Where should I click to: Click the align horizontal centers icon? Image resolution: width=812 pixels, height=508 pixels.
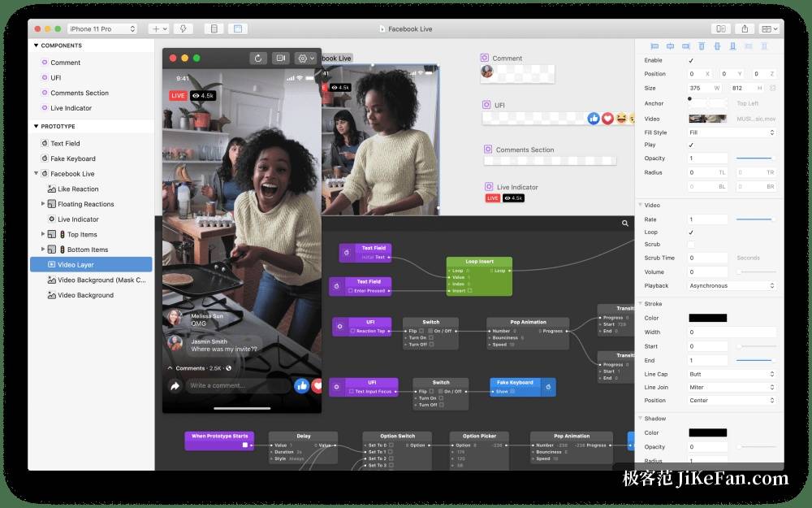[x=670, y=46]
